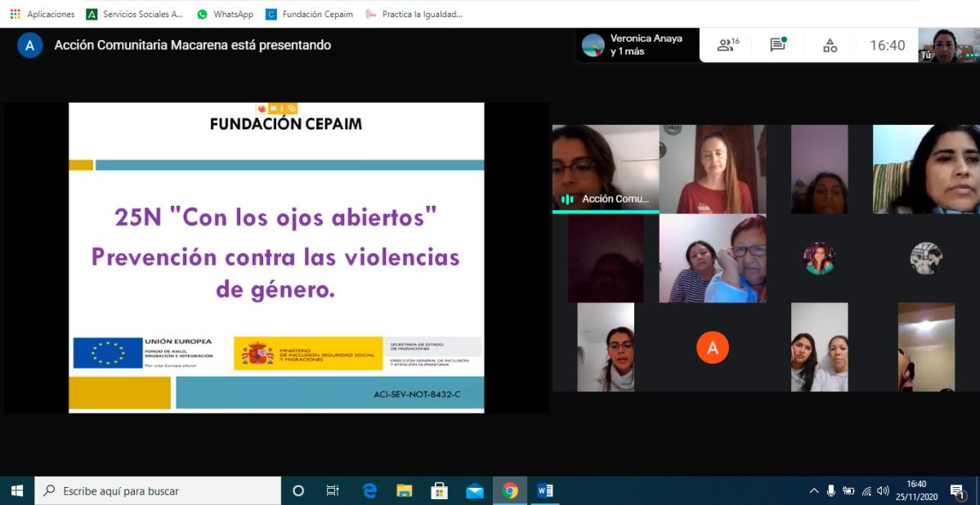Open Wi-Fi network settings in tray

tap(866, 490)
